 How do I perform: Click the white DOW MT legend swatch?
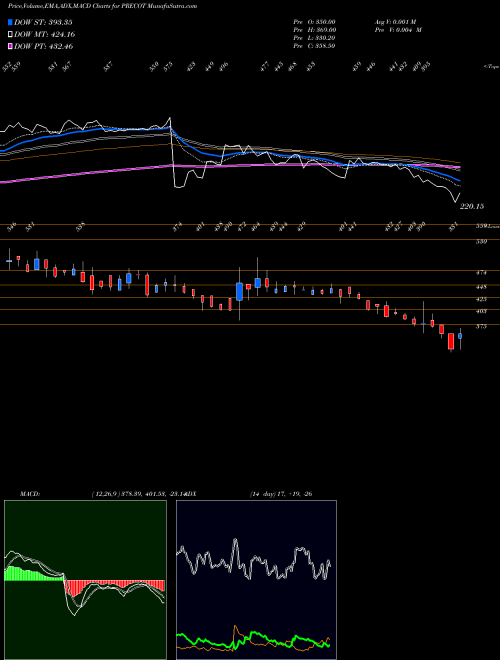[x=10, y=35]
